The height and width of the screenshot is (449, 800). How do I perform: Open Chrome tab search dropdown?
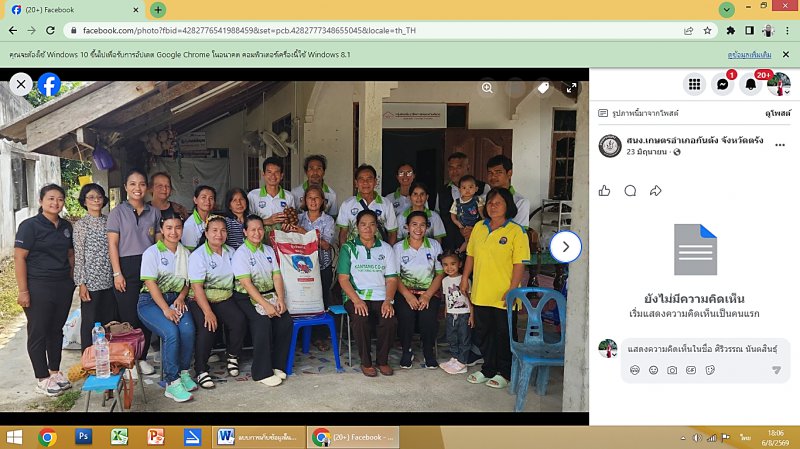[x=726, y=10]
